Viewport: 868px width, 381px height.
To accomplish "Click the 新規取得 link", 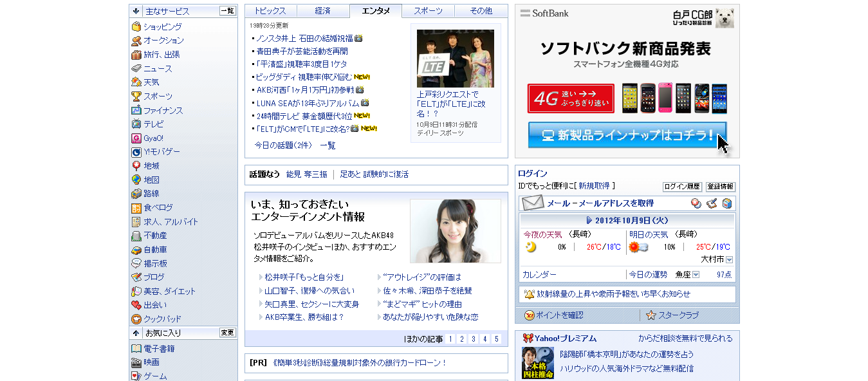I will coord(594,185).
